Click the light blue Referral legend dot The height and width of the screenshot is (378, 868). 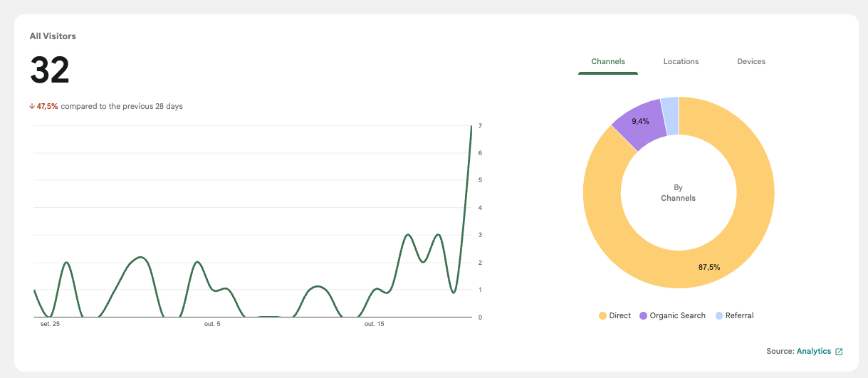click(x=719, y=316)
